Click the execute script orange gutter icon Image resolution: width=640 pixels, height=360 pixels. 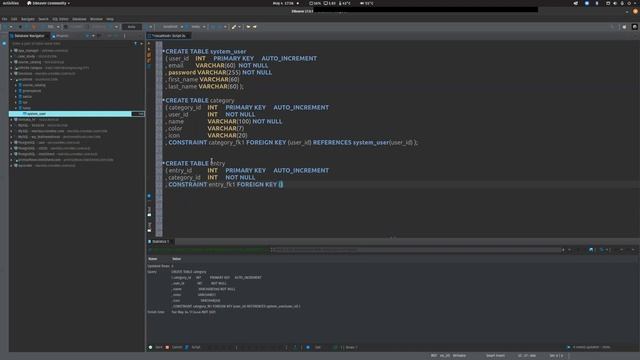149,55
